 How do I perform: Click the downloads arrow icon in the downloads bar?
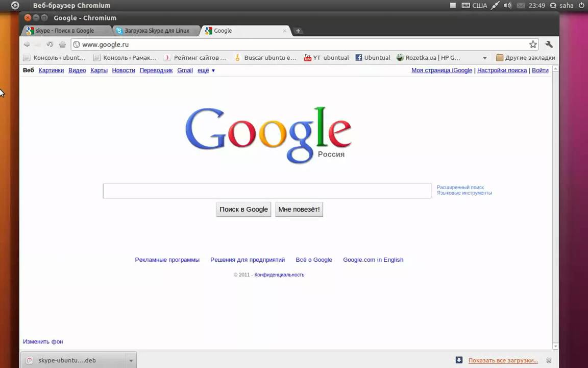(x=459, y=360)
